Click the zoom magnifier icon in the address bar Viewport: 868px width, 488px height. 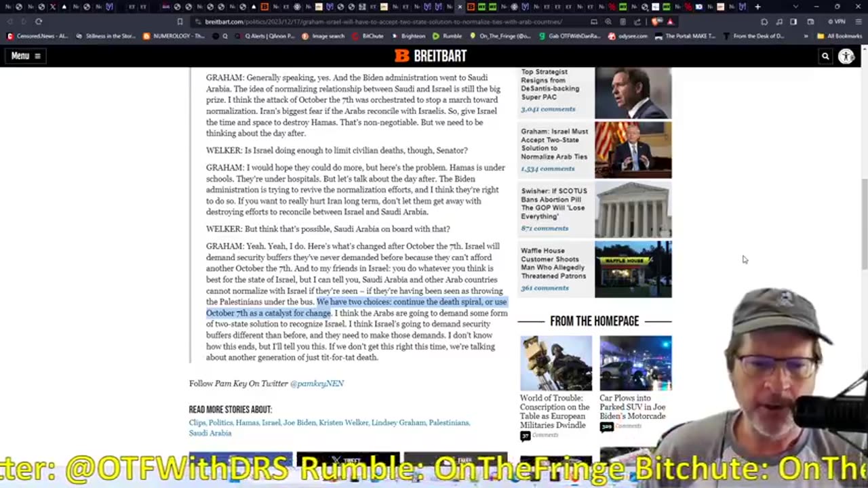[x=610, y=22]
